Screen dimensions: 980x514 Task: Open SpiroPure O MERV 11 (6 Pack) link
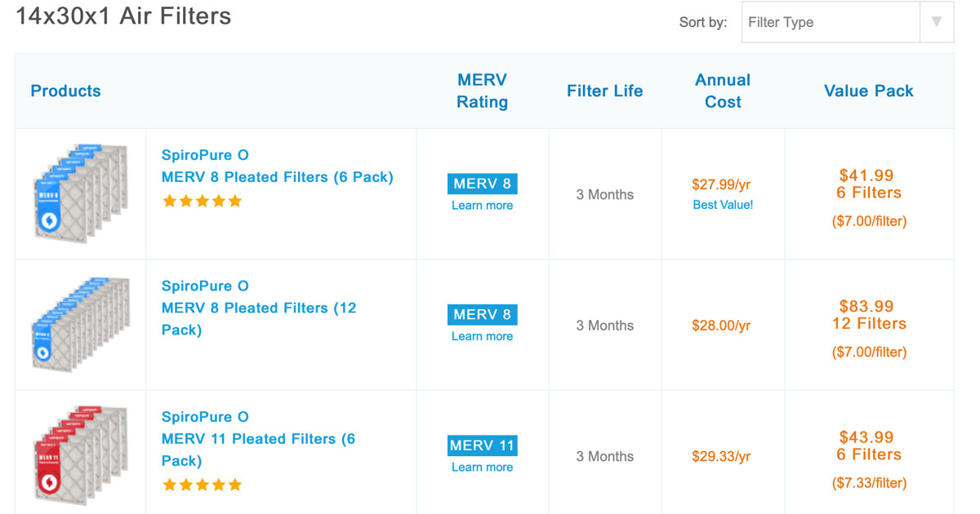coord(258,439)
